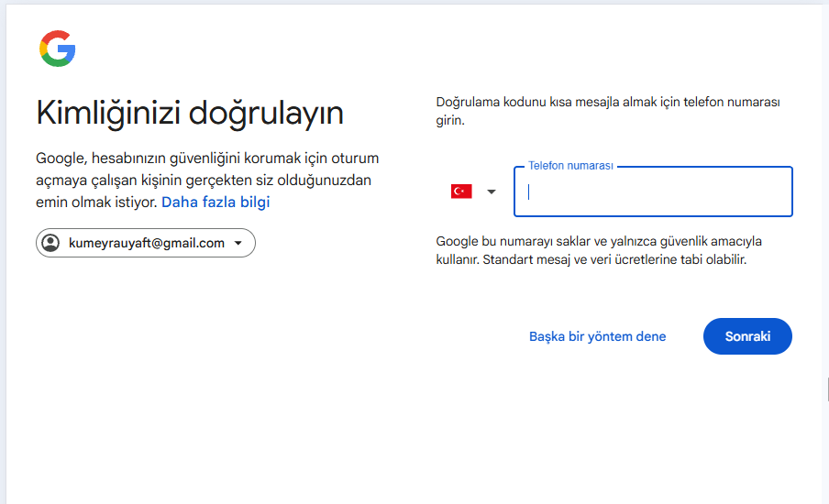
Task: Click the kumeyrauyaft@gmail.com email text
Action: point(147,243)
